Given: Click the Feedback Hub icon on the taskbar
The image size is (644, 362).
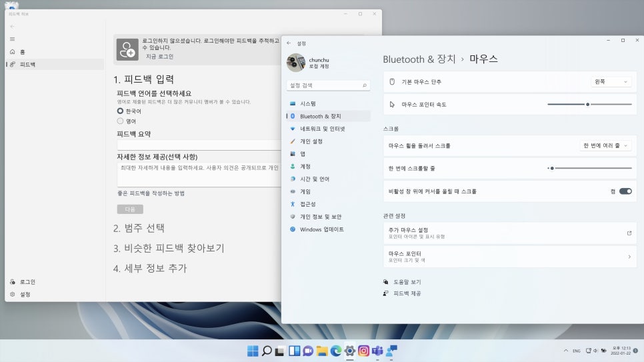Looking at the screenshot, I should [x=391, y=351].
